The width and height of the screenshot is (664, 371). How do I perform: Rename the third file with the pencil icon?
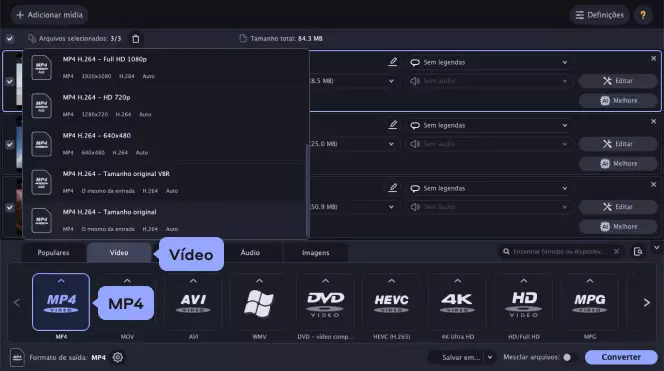393,188
